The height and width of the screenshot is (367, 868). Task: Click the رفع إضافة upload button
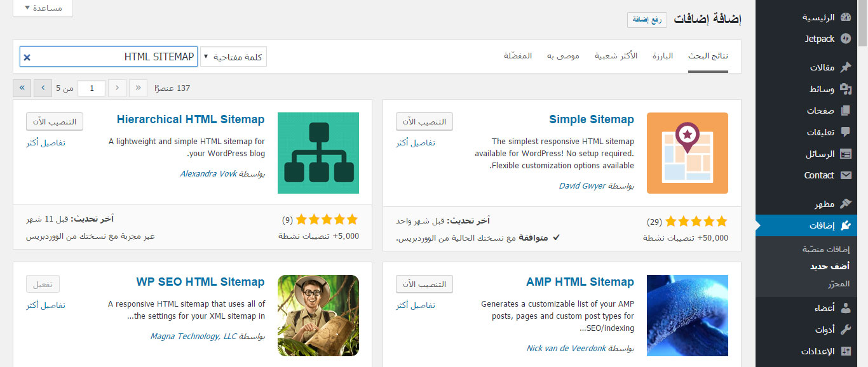click(x=648, y=20)
